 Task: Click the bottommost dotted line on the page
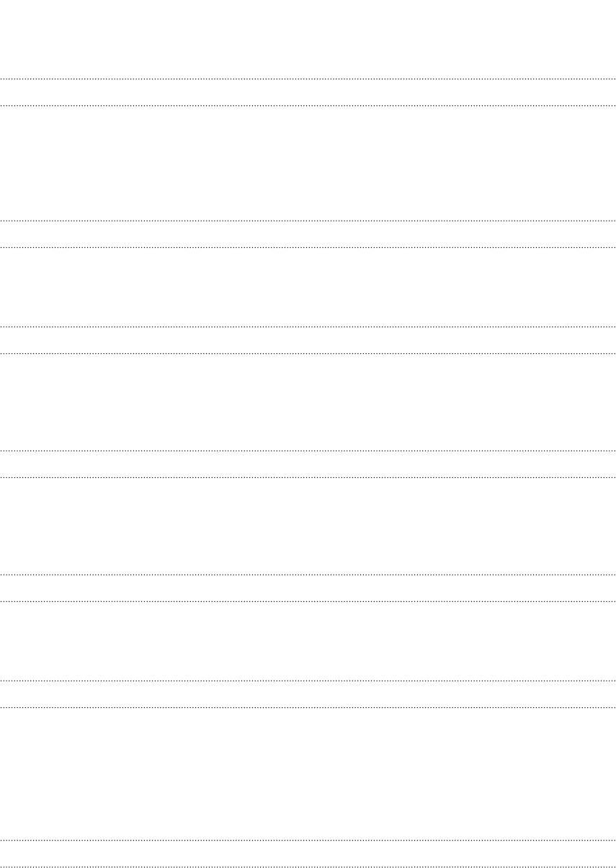pyautogui.click(x=308, y=866)
